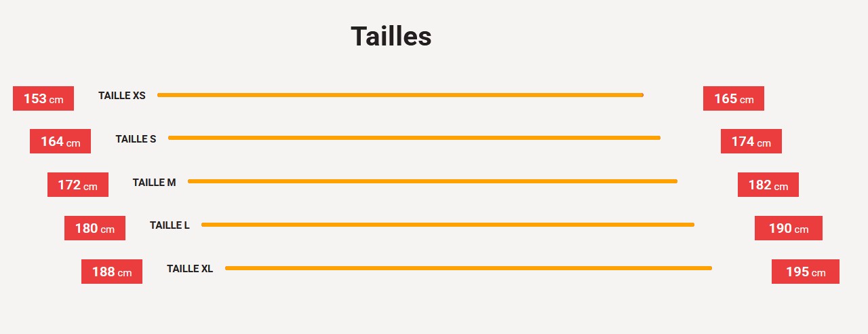Select the 182 cm height label
This screenshot has height=334, width=868.
coord(768,185)
